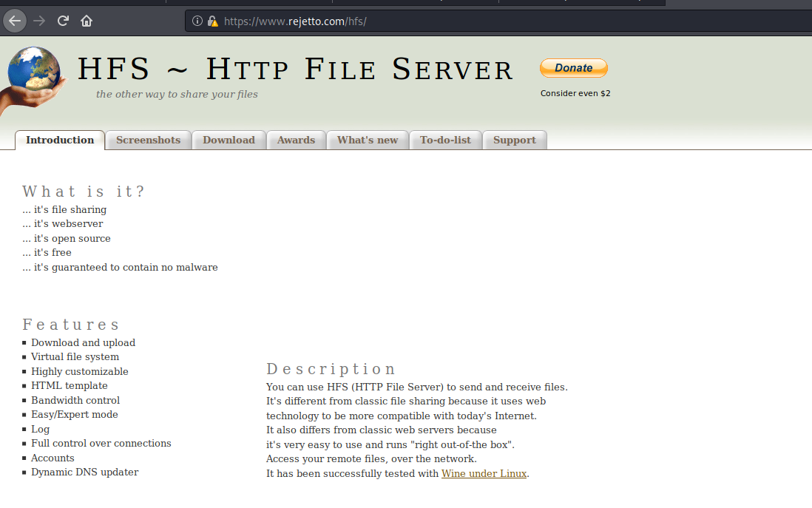Click 'Full control over connections' feature item
The width and height of the screenshot is (812, 508).
point(101,443)
